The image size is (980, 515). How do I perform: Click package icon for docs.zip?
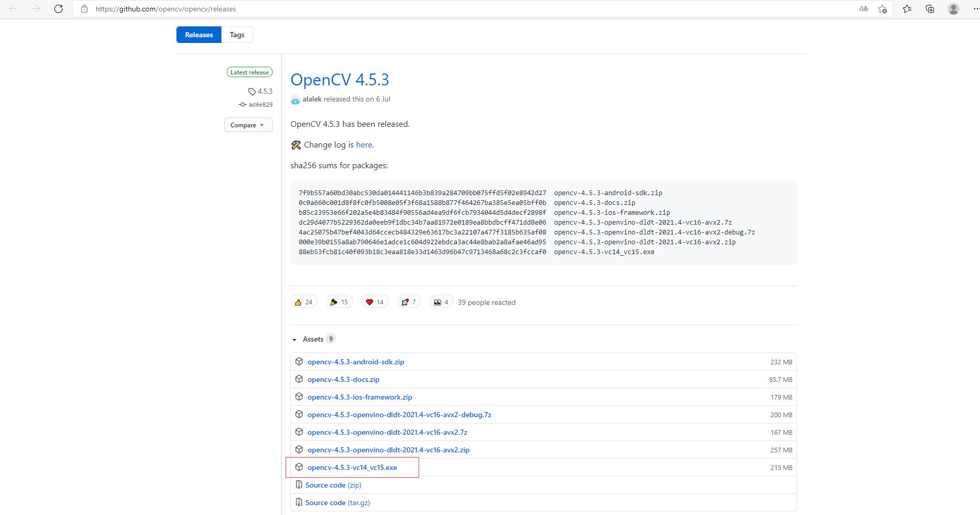point(299,379)
